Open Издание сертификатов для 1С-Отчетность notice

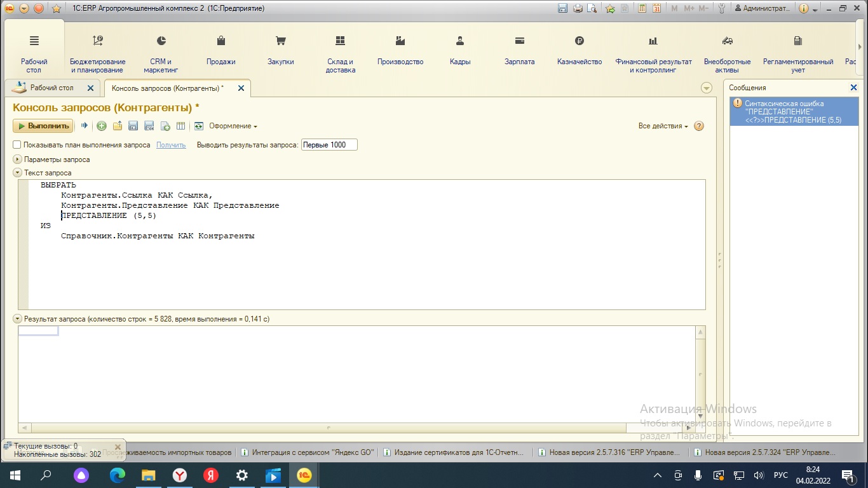tap(454, 452)
